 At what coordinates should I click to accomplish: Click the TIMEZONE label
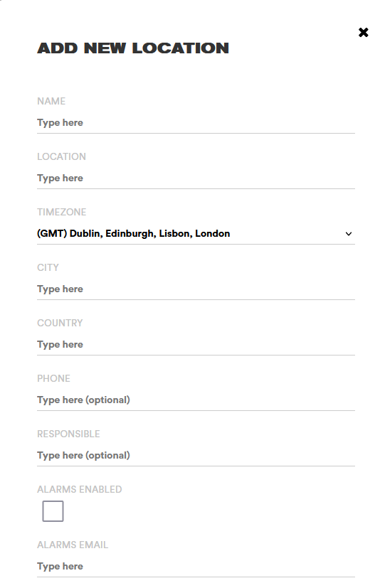pyautogui.click(x=62, y=213)
